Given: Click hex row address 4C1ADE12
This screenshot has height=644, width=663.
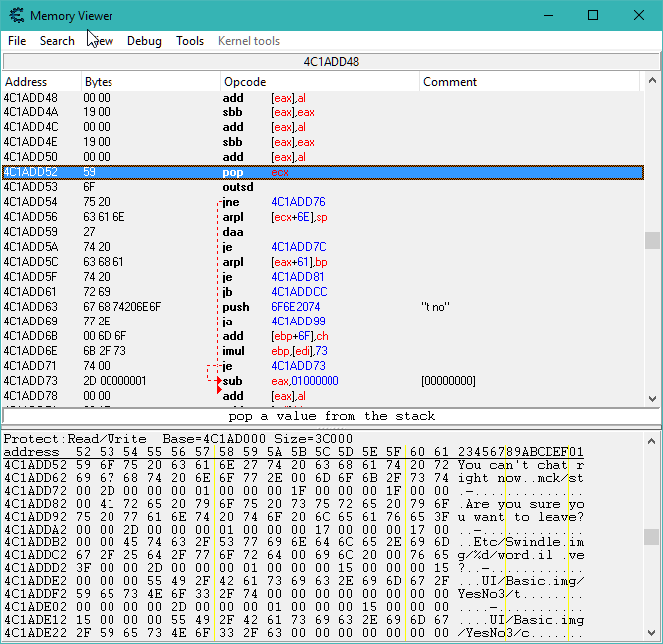Looking at the screenshot, I should tap(35, 620).
